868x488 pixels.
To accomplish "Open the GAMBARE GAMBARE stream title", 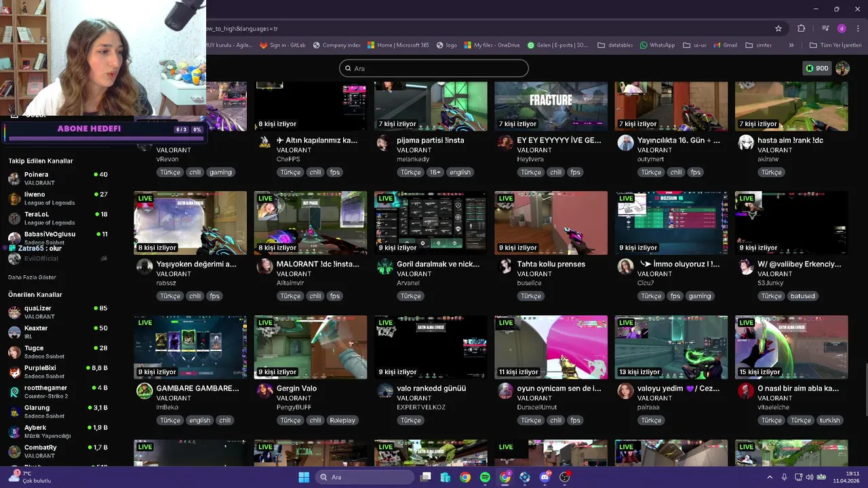I will 198,388.
